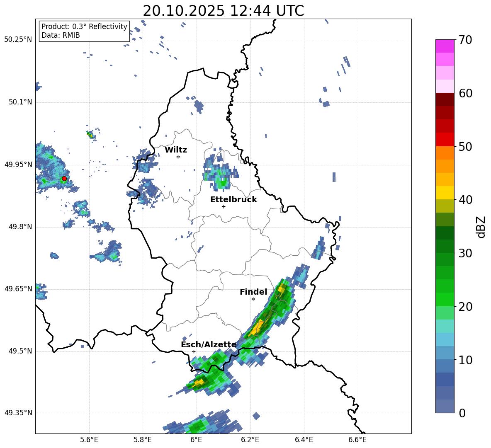Image resolution: width=491 pixels, height=448 pixels.
Task: Click the Findel location label
Action: click(253, 292)
